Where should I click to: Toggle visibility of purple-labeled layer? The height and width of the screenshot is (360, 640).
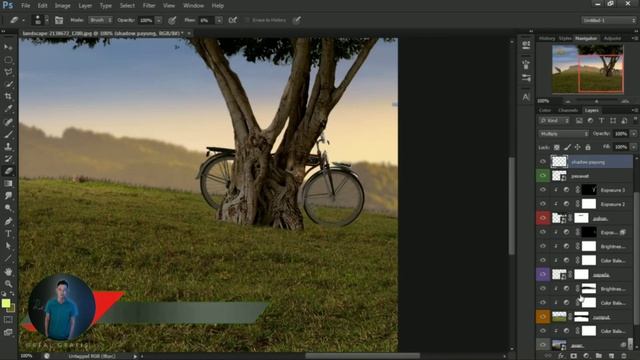(543, 274)
